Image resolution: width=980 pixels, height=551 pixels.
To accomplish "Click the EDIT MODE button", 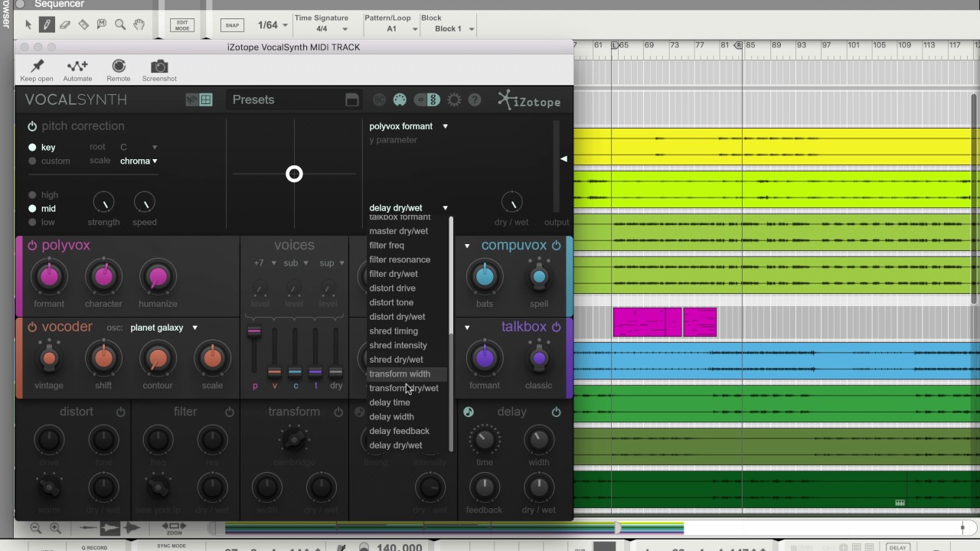I will point(182,25).
